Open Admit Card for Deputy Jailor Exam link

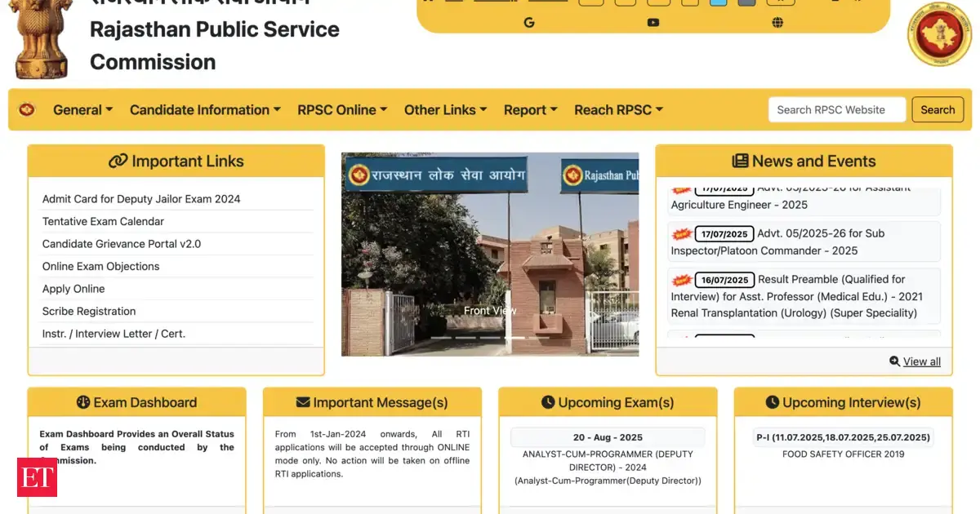coord(141,199)
